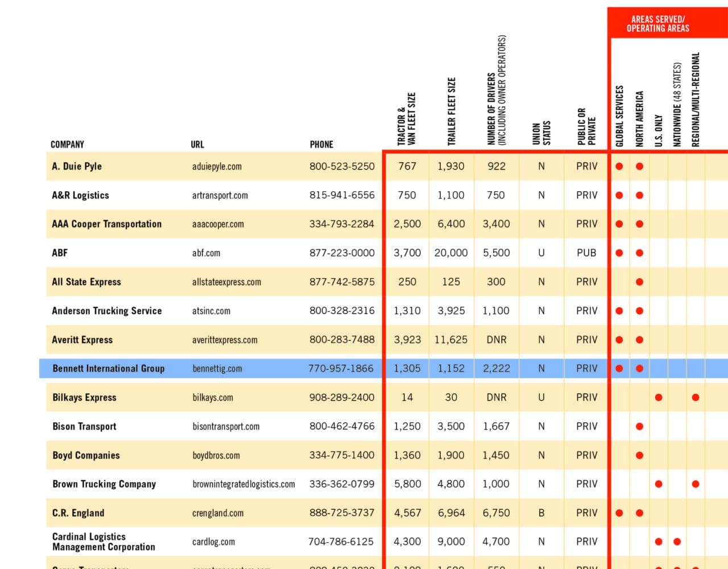Click phone number 908-289-2400
This screenshot has height=569, width=728.
[x=342, y=397]
